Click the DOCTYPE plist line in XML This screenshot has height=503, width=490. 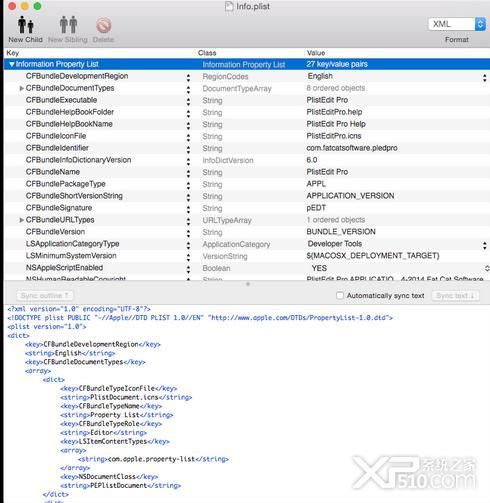point(200,318)
